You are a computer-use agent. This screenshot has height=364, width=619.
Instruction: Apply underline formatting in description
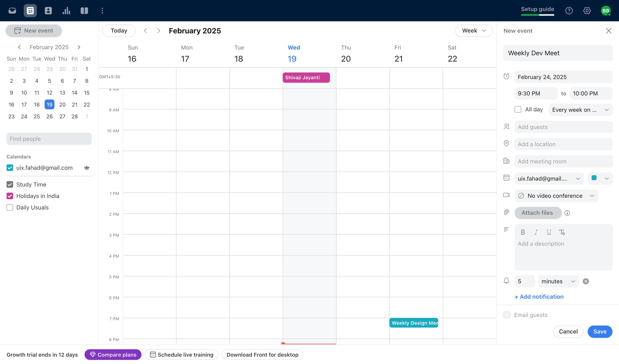tap(549, 232)
